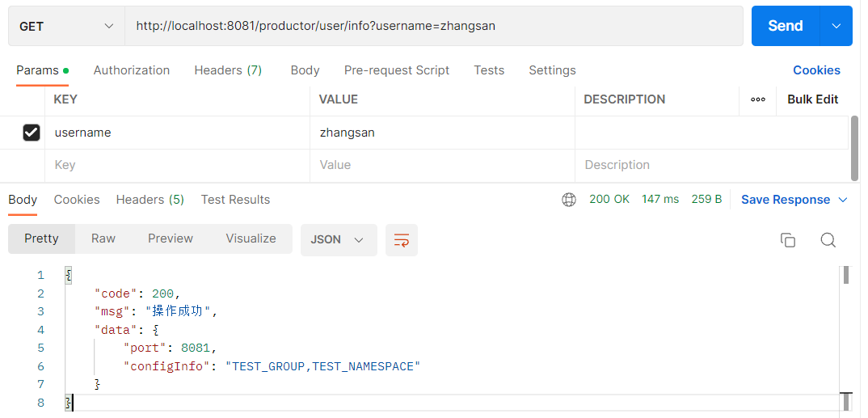Image resolution: width=868 pixels, height=418 pixels.
Task: Switch to Raw response view
Action: click(103, 239)
